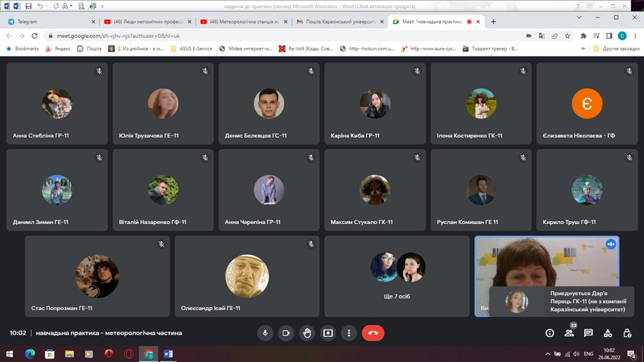Click the Ще 7 осіб participants tile
Image resolution: width=644 pixels, height=362 pixels.
(x=397, y=276)
